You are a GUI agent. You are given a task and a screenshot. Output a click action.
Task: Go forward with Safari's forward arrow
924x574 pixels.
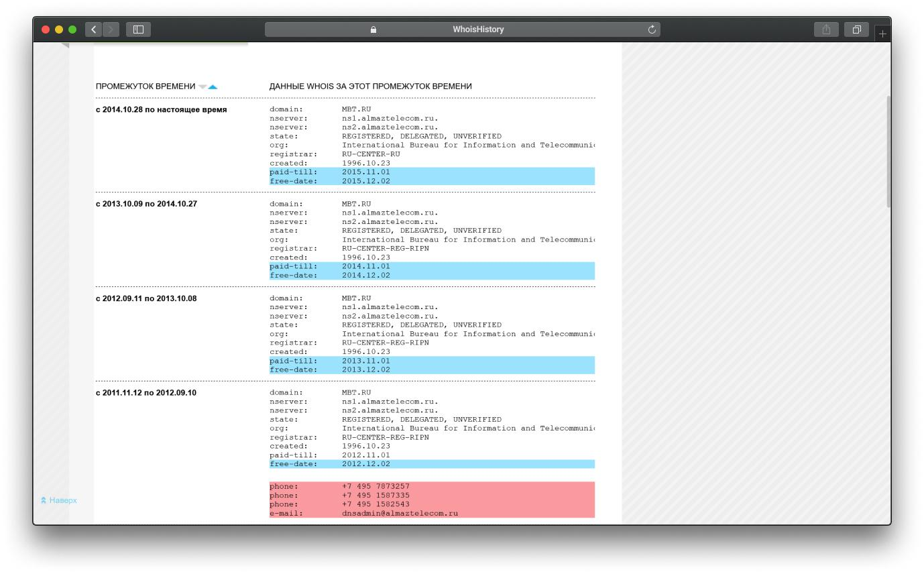pyautogui.click(x=111, y=30)
